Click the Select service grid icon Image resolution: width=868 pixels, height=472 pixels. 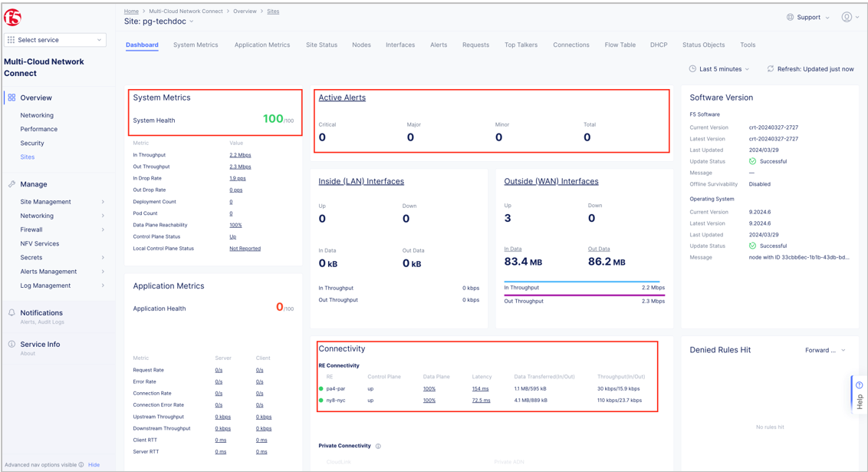11,40
